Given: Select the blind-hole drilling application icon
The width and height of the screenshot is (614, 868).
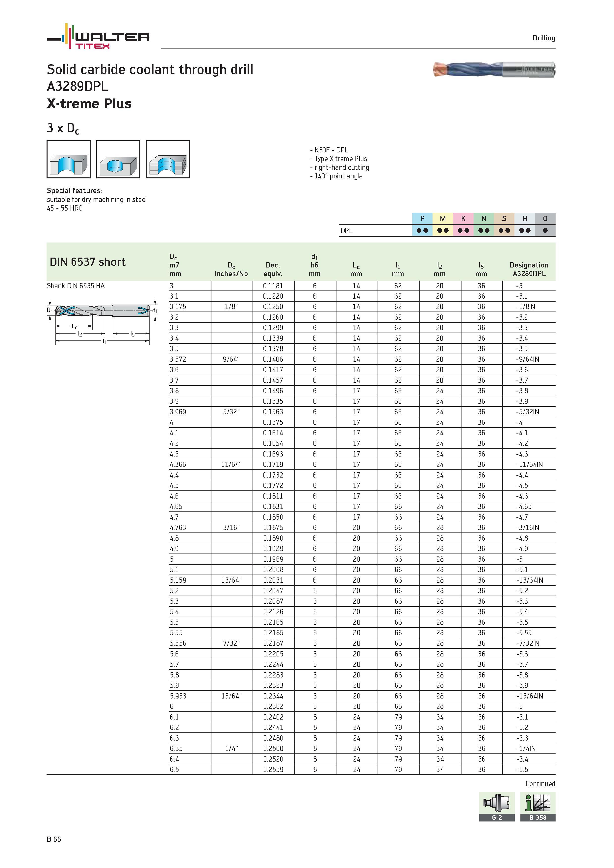Looking at the screenshot, I should pos(118,159).
